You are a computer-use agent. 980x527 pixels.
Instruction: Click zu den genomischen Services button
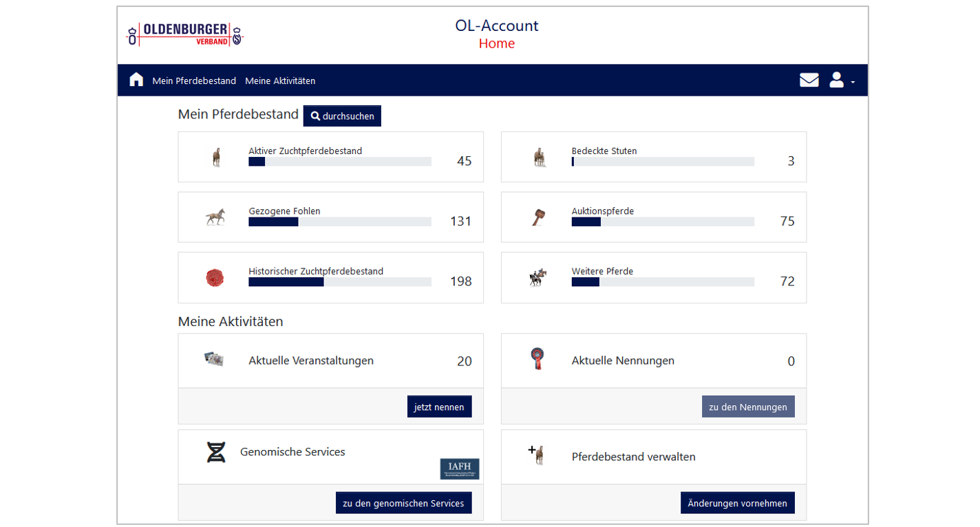pyautogui.click(x=403, y=503)
